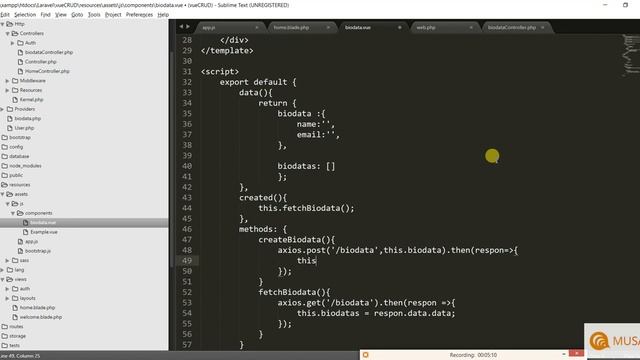
Task: Open the Selection menu
Action: 25,15
